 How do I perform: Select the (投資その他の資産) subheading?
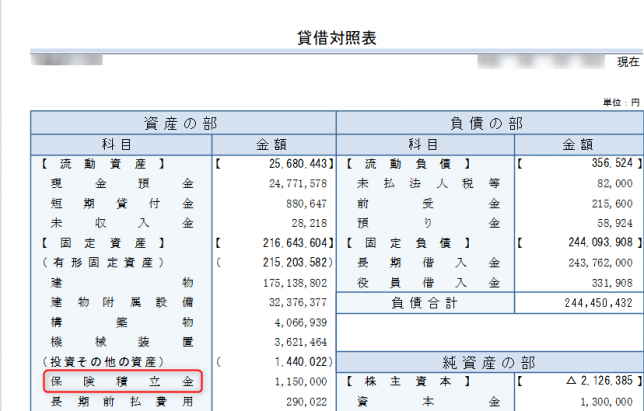(103, 362)
